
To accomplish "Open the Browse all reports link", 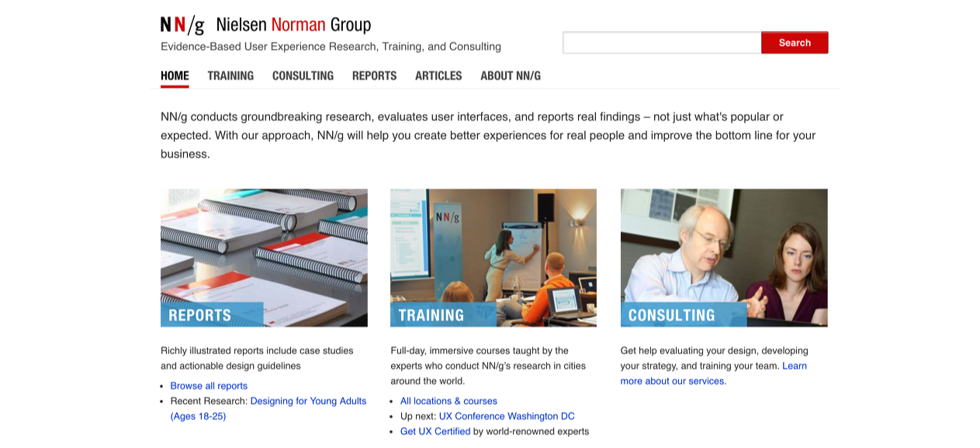I will 209,386.
